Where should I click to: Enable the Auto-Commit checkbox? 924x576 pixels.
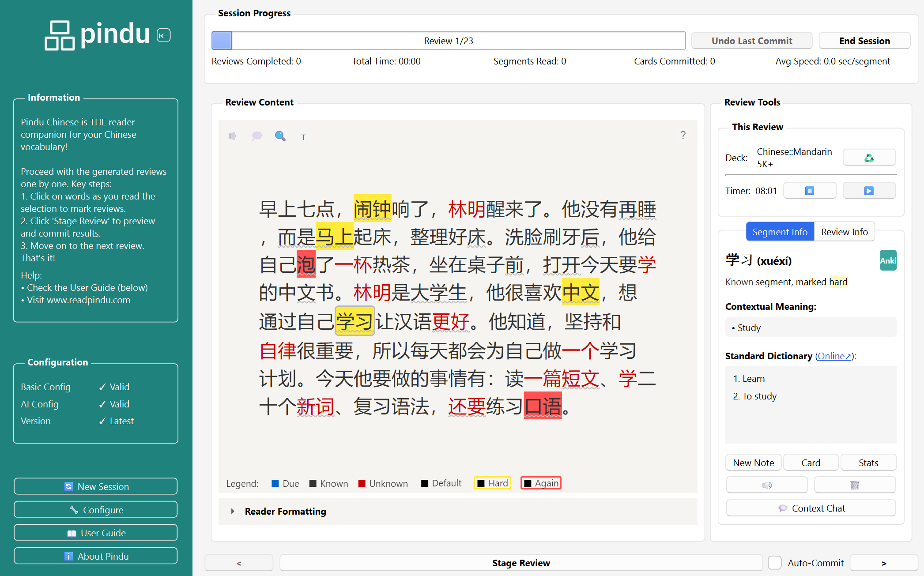coord(774,562)
